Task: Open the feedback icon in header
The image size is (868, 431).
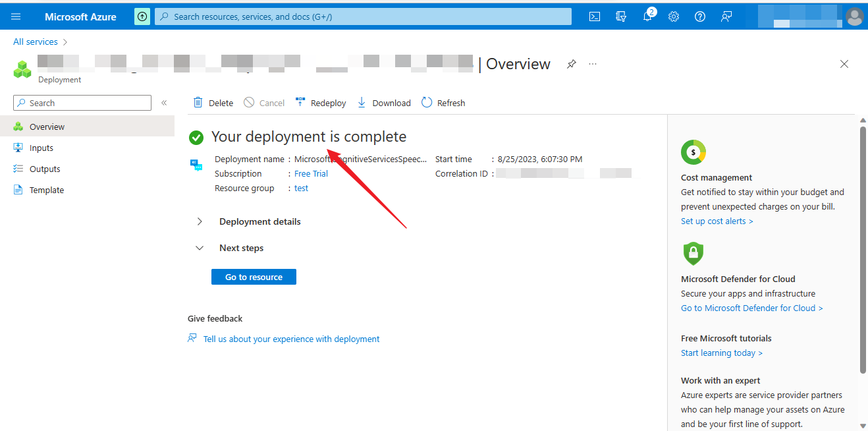Action: click(726, 16)
